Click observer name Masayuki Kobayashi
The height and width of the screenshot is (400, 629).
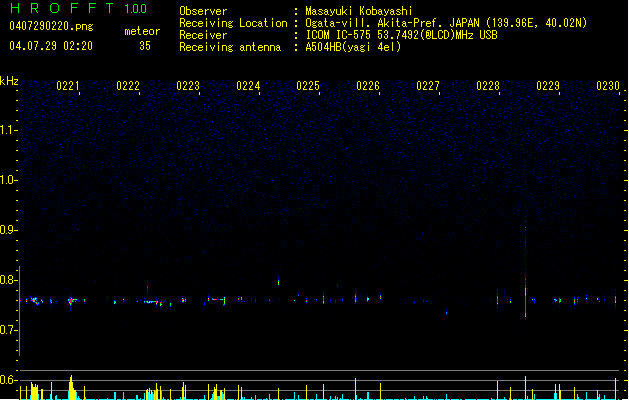click(359, 11)
